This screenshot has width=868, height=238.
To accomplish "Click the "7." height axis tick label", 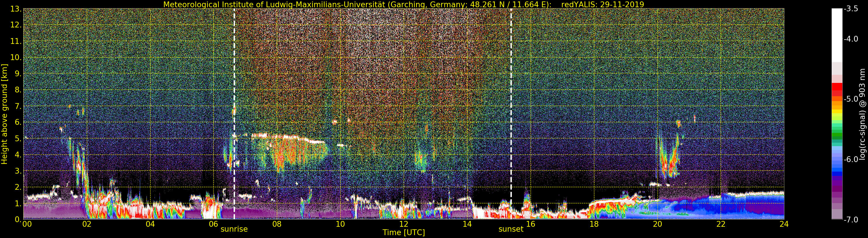I will (18, 106).
